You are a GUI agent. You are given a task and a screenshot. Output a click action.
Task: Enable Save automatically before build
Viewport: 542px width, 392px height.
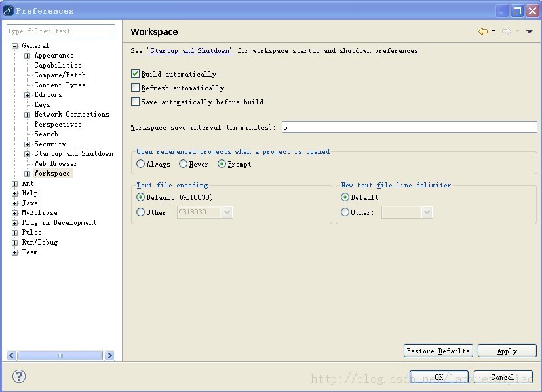[135, 102]
